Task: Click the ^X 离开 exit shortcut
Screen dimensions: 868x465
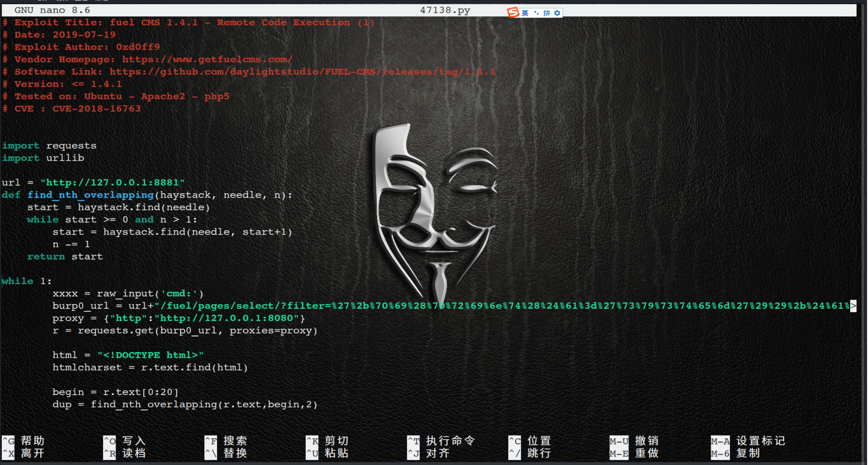Action: tap(23, 453)
